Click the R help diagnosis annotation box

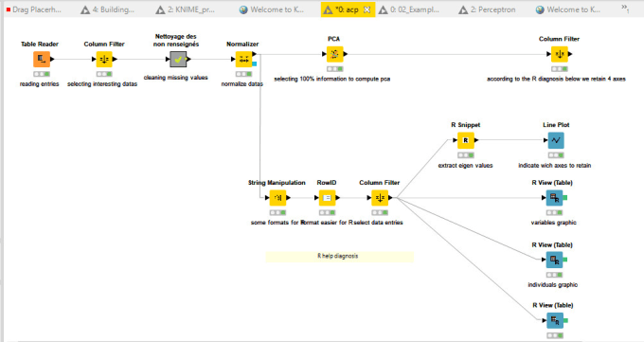pos(340,257)
